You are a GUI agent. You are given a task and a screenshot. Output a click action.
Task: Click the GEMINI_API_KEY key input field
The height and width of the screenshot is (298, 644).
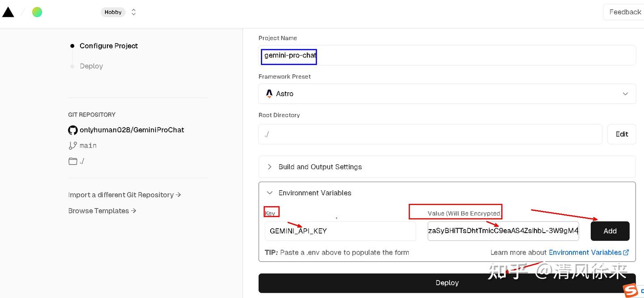340,231
